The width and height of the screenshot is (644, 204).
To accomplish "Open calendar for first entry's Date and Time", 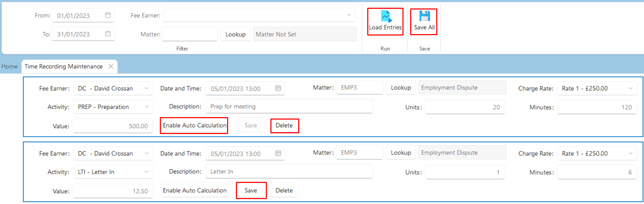I will pos(278,88).
